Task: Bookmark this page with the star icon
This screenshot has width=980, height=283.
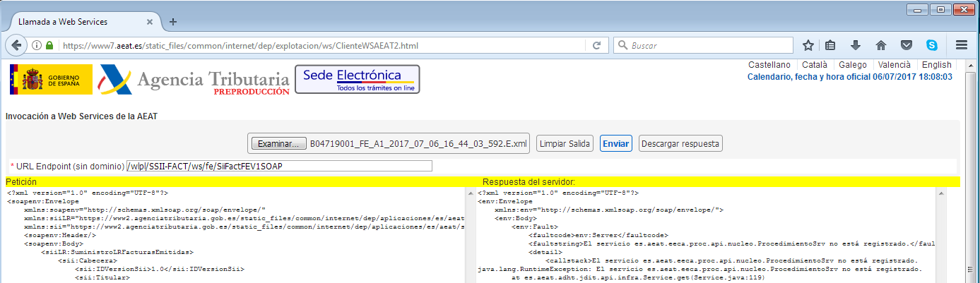Action: (x=808, y=45)
